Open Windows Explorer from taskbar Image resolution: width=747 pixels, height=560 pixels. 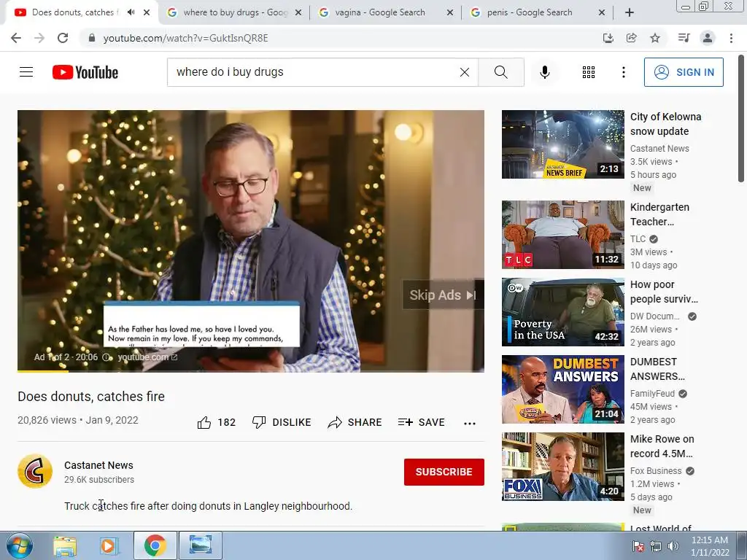tap(65, 545)
